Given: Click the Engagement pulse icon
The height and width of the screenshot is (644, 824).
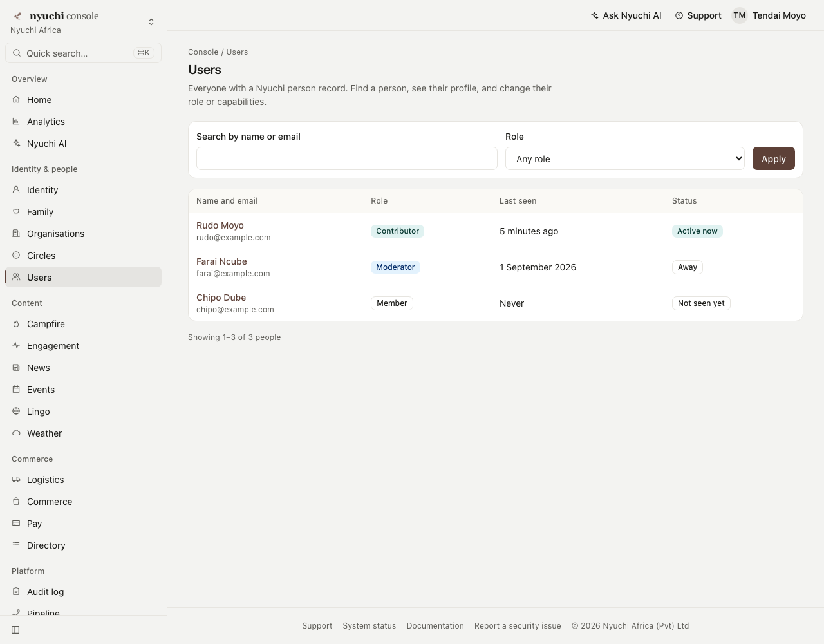Looking at the screenshot, I should [16, 346].
